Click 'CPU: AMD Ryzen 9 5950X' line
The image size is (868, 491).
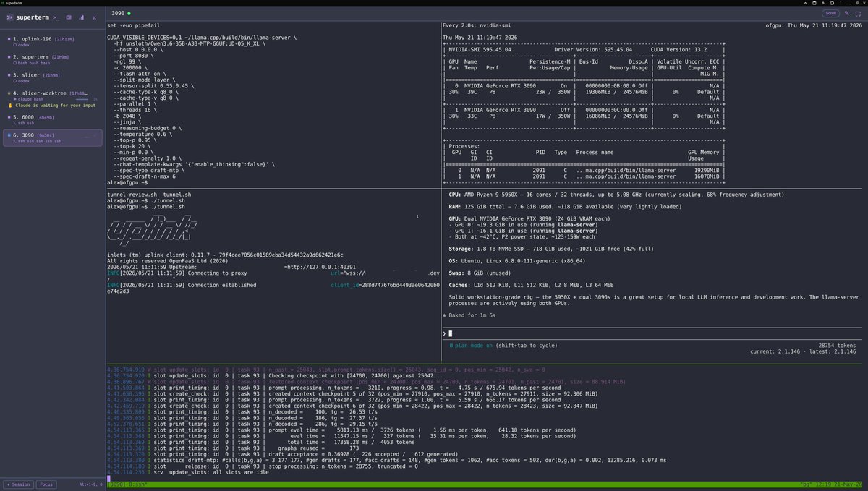click(x=616, y=195)
